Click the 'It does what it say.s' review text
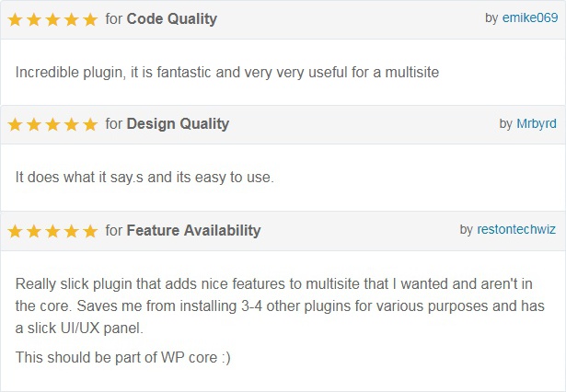The width and height of the screenshot is (566, 392). [144, 178]
